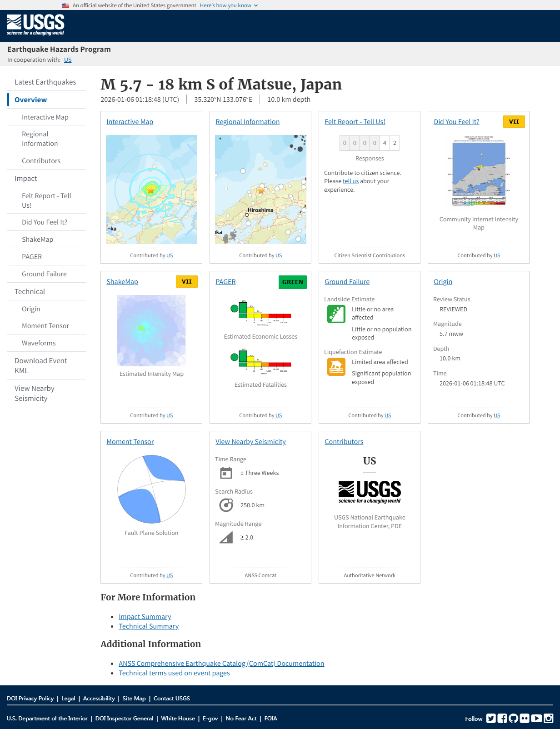Click the VII badge on Did You Feel It
The height and width of the screenshot is (729, 560).
[x=514, y=122]
